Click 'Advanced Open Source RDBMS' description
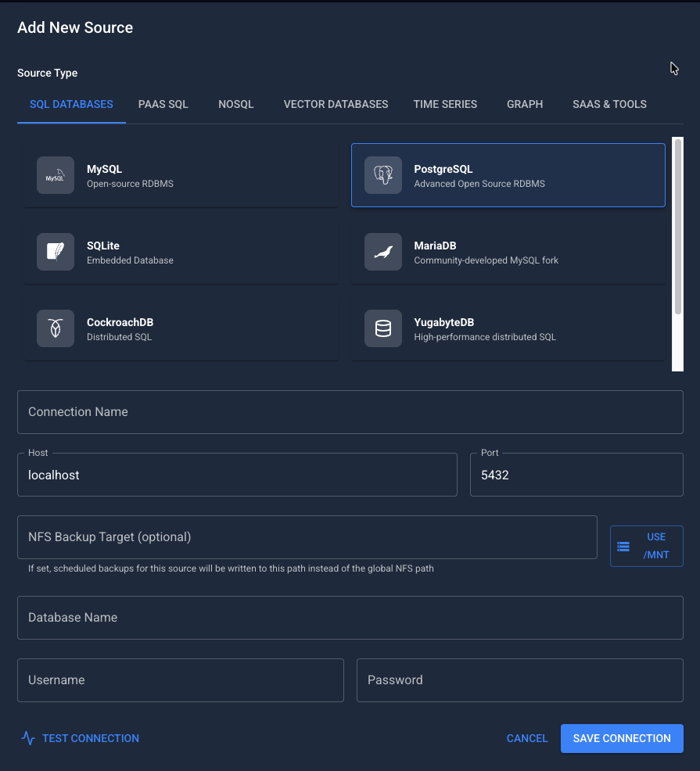This screenshot has height=771, width=700. pos(479,184)
